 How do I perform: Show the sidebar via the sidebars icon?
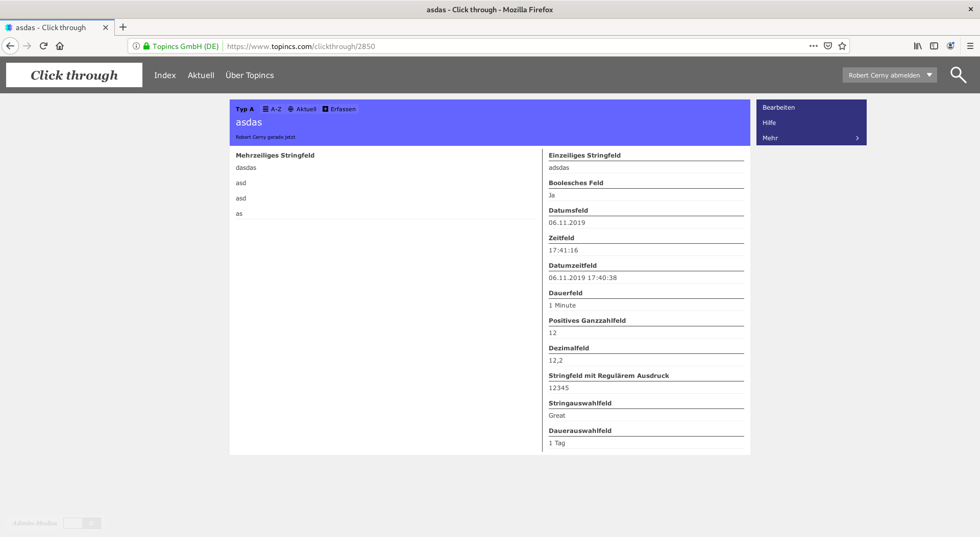[934, 46]
